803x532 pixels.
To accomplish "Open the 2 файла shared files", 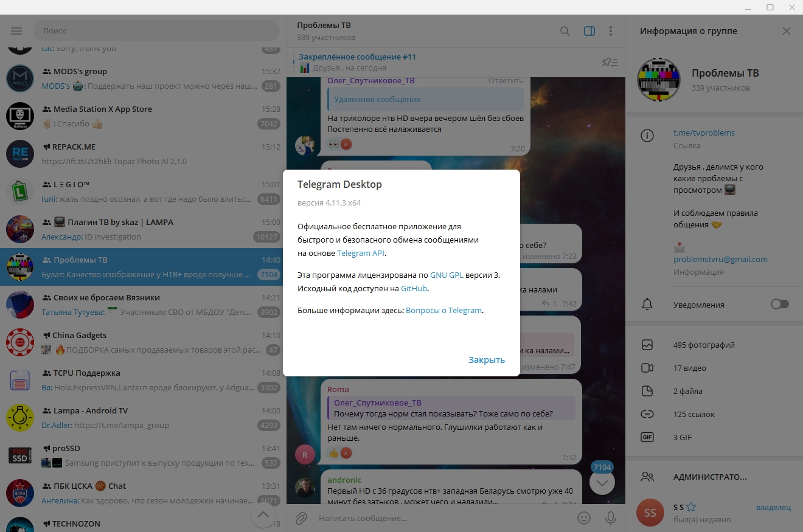I will 714,391.
